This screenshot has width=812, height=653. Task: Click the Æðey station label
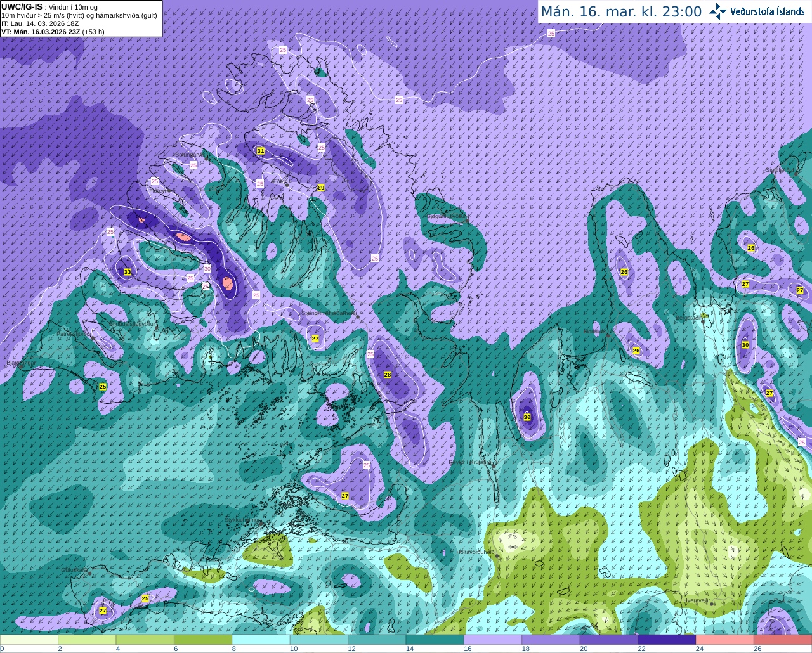point(278,181)
